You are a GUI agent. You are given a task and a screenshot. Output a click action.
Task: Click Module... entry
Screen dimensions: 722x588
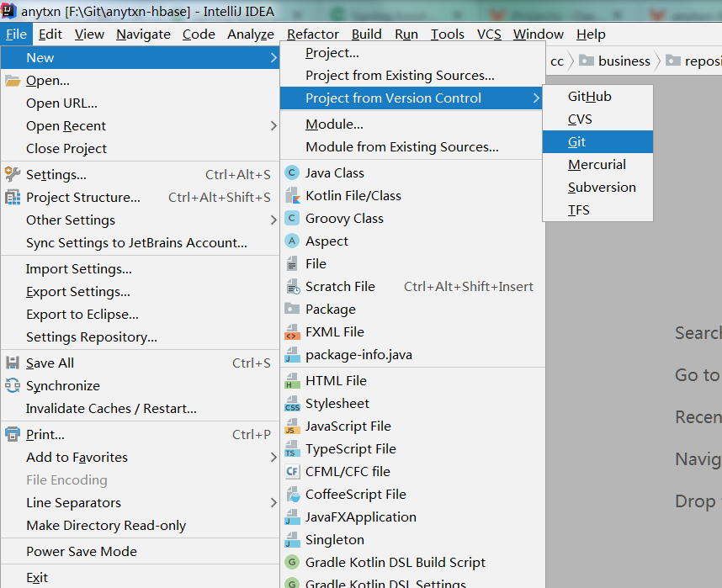(412, 124)
